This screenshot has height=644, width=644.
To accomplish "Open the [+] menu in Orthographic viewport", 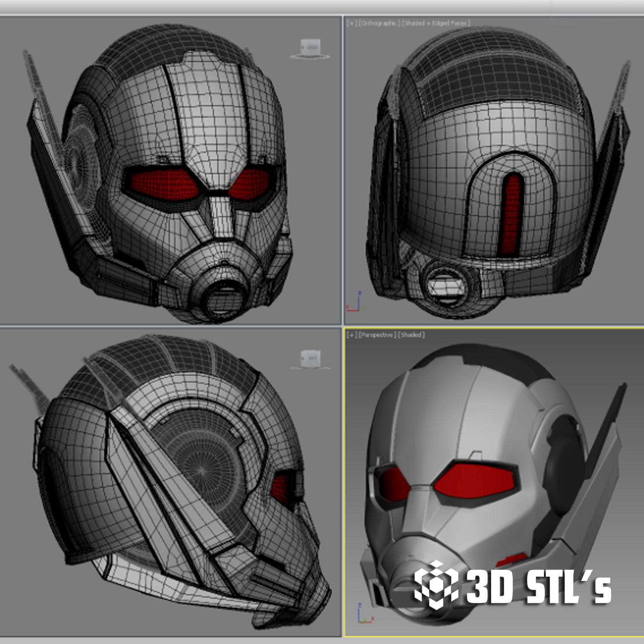I will coord(352,23).
